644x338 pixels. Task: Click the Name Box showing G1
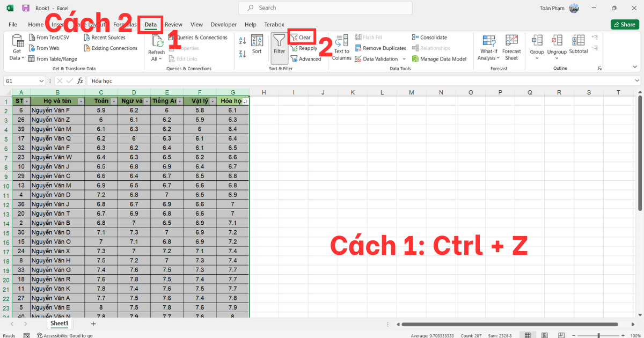[20, 81]
